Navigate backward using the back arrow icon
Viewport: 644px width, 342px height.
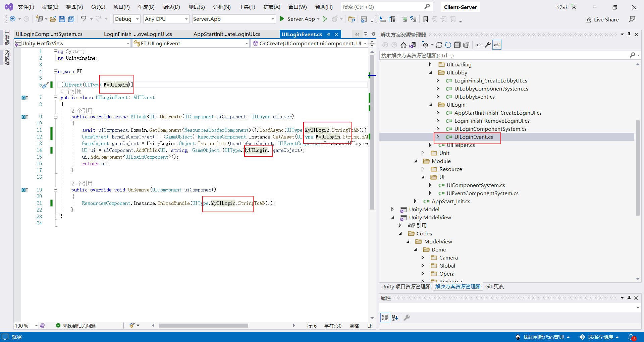tap(12, 19)
